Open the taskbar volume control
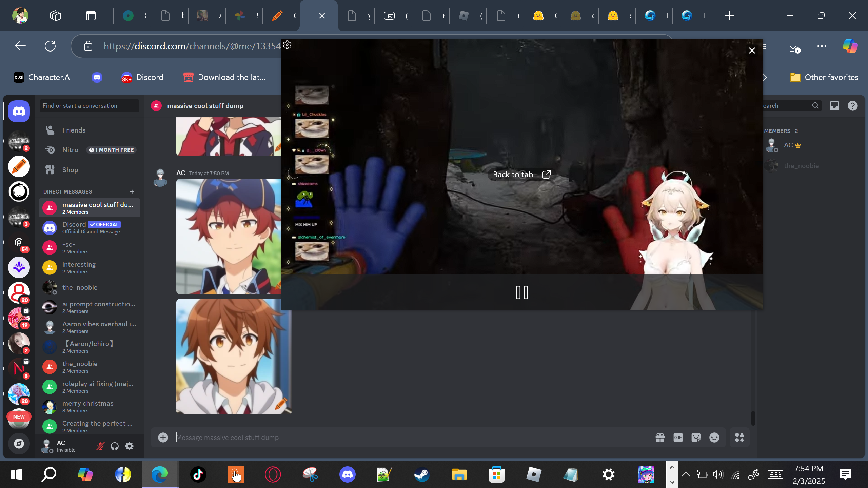 click(718, 474)
